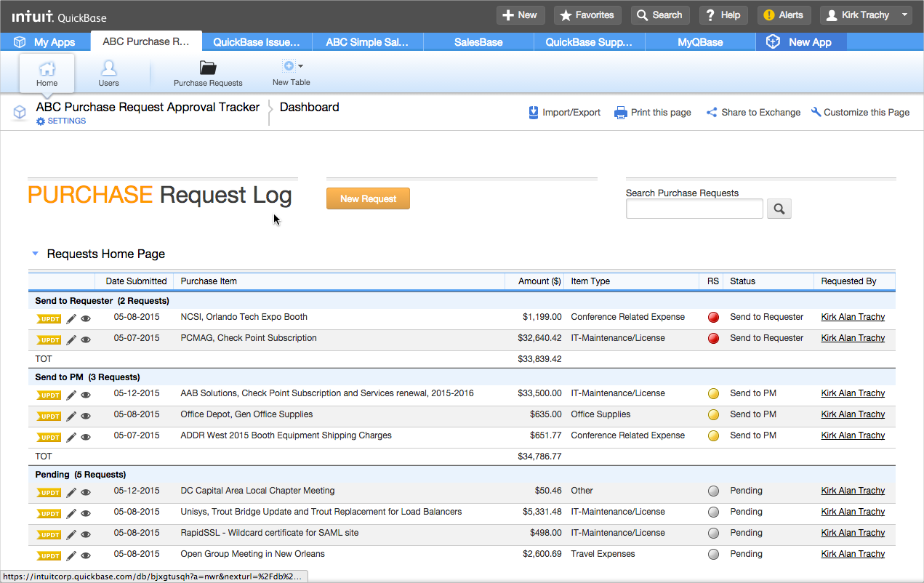Open the New App tab
Viewport: 924px width, 583px height.
(x=801, y=42)
